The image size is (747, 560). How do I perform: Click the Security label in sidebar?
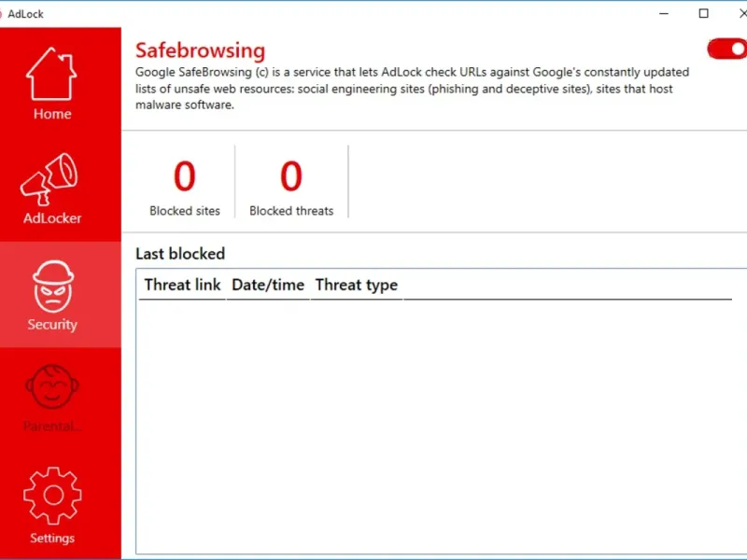click(52, 324)
